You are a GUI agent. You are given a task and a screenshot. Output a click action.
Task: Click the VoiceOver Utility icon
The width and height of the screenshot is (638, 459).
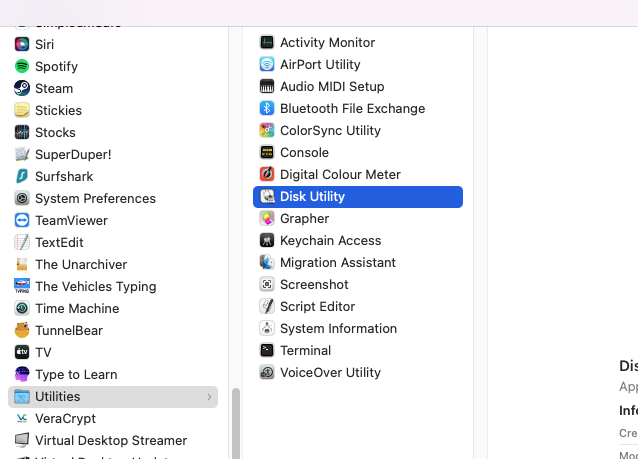[267, 372]
